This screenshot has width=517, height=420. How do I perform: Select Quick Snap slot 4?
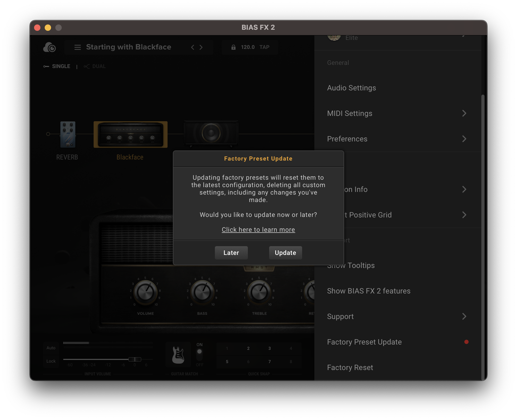[291, 348]
